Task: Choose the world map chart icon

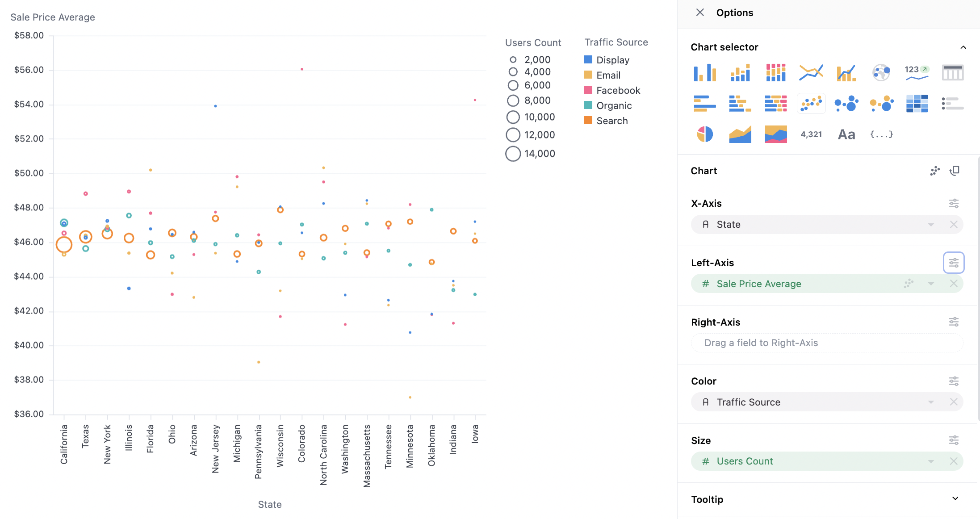Action: click(881, 72)
